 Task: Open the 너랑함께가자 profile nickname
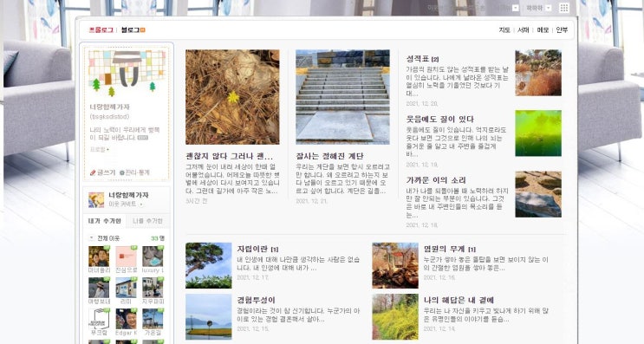[110, 107]
